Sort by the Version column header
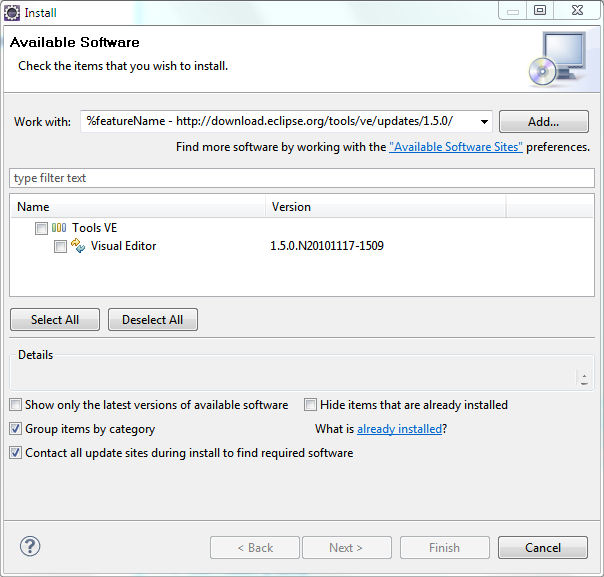This screenshot has width=604, height=577. (x=386, y=207)
